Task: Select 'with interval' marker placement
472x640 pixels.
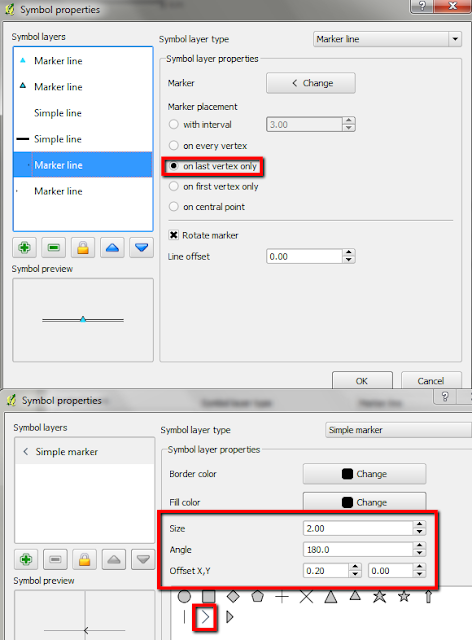Action: tap(174, 124)
